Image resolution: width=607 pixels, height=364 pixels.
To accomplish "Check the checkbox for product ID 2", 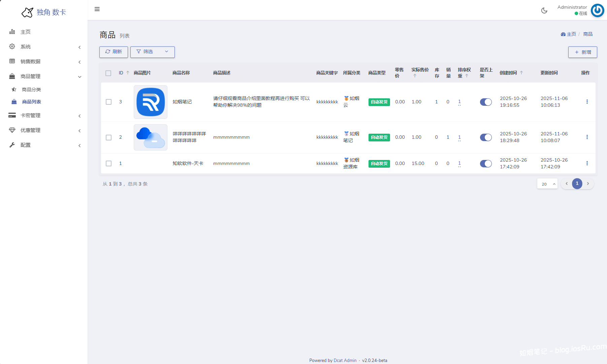I will point(108,137).
